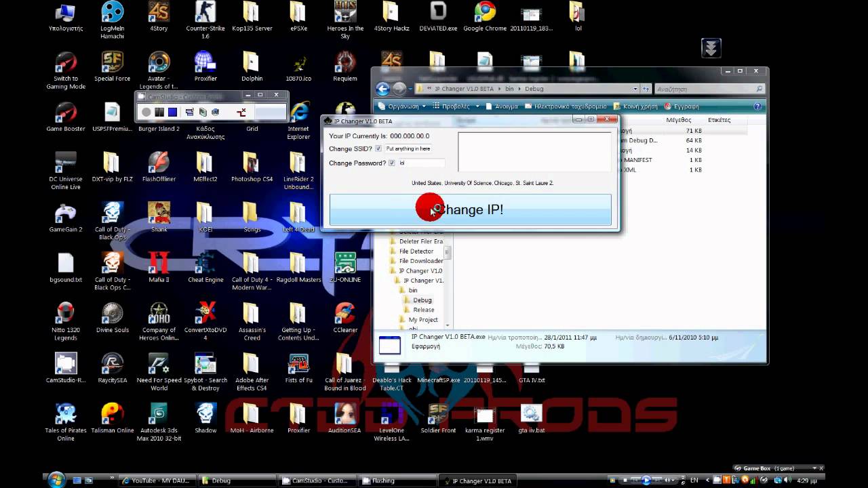The height and width of the screenshot is (488, 868).
Task: Toggle the Change Password checkbox
Action: [391, 163]
